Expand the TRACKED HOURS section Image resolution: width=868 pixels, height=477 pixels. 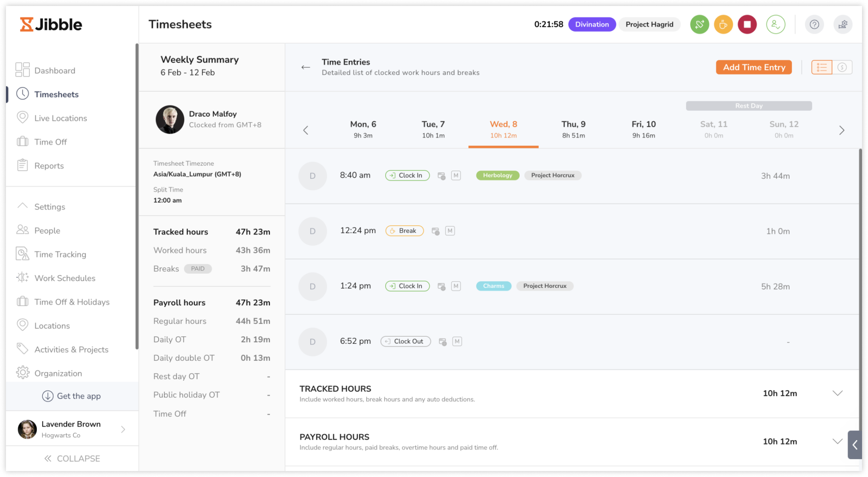837,393
